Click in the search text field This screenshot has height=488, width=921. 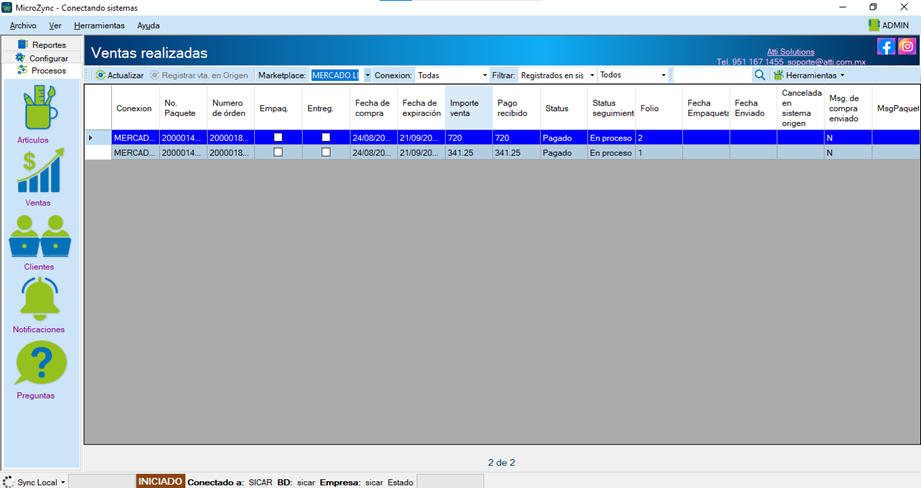click(712, 75)
